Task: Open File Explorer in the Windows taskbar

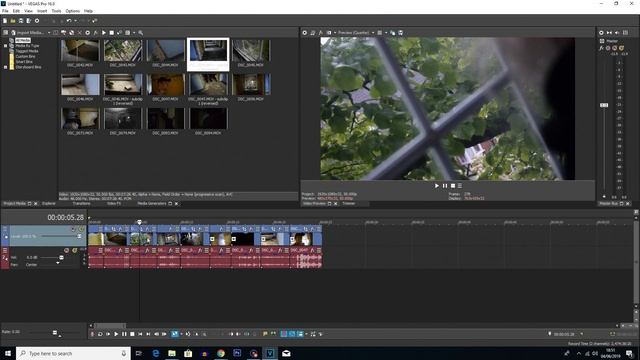Action: pos(172,353)
